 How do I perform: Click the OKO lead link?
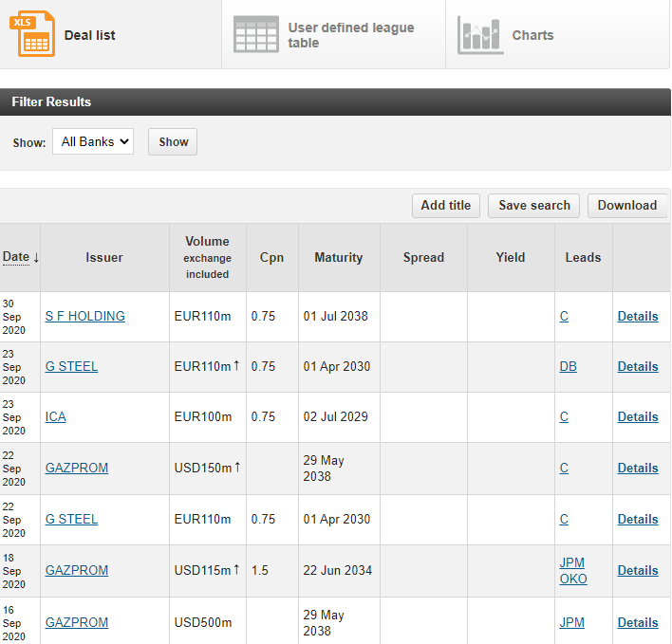(x=573, y=579)
